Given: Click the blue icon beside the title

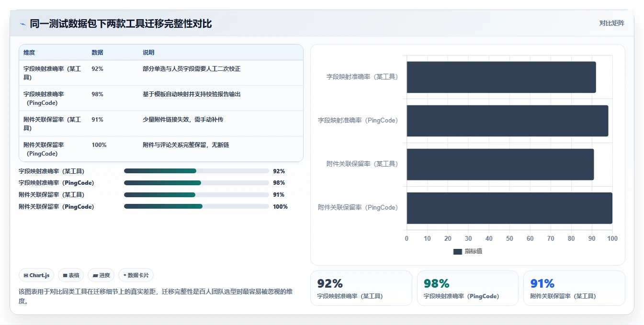Looking at the screenshot, I should [23, 24].
